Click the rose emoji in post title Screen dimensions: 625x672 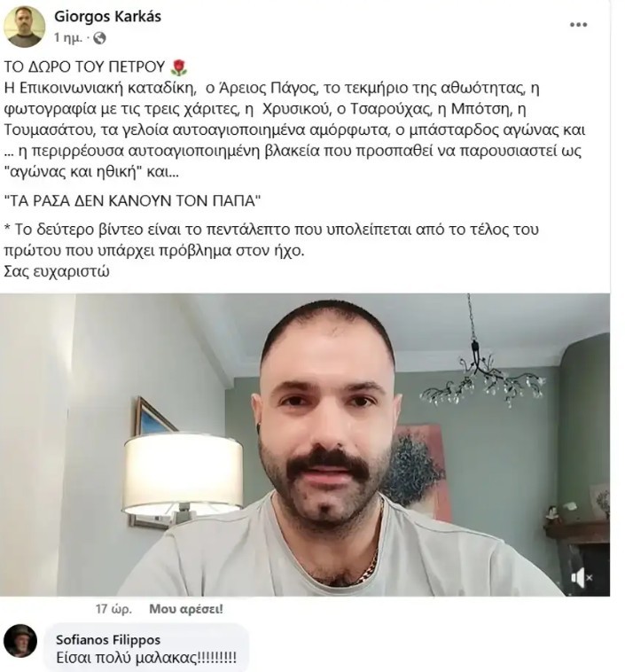tap(179, 66)
